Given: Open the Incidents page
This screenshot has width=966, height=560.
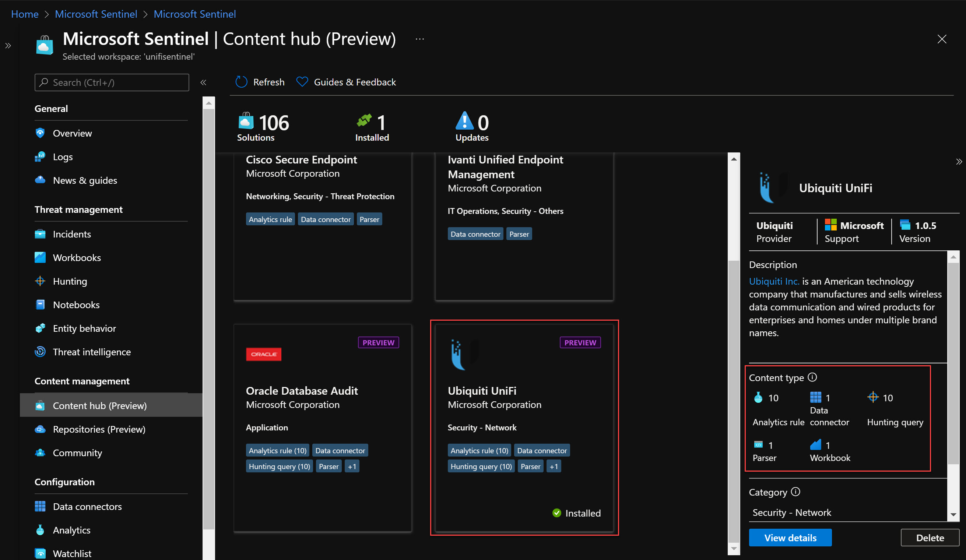Looking at the screenshot, I should pyautogui.click(x=72, y=234).
